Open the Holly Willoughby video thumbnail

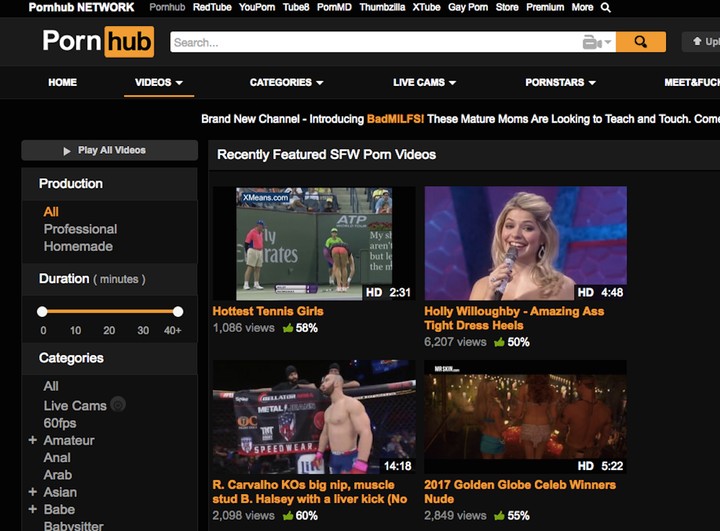point(525,243)
